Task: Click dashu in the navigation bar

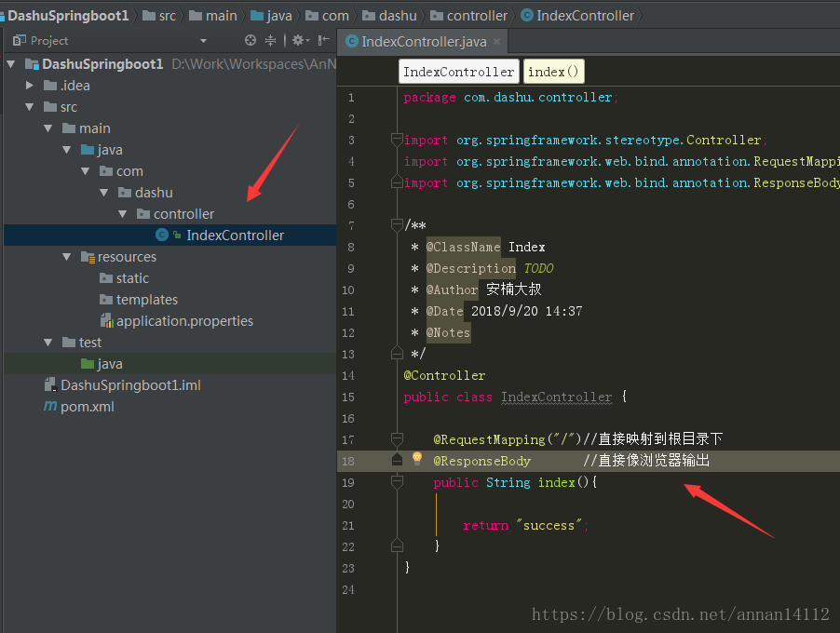Action: 390,16
